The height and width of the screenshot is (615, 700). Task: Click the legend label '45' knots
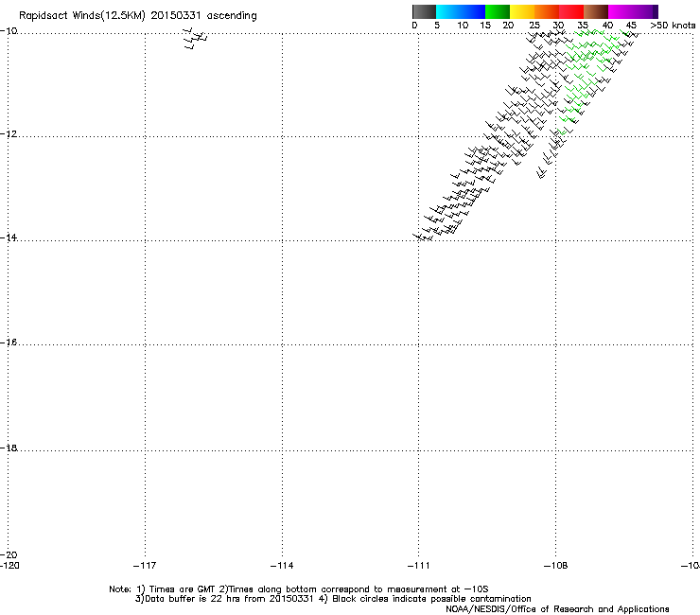[631, 26]
